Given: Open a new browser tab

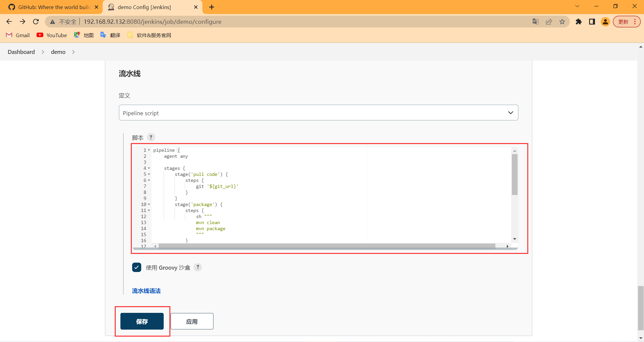Looking at the screenshot, I should click(x=212, y=7).
